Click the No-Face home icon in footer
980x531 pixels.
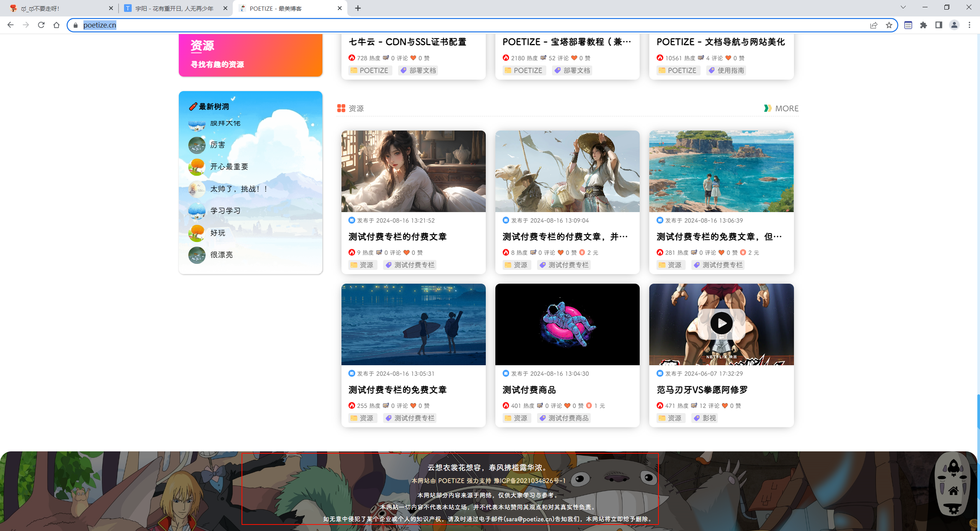click(954, 490)
